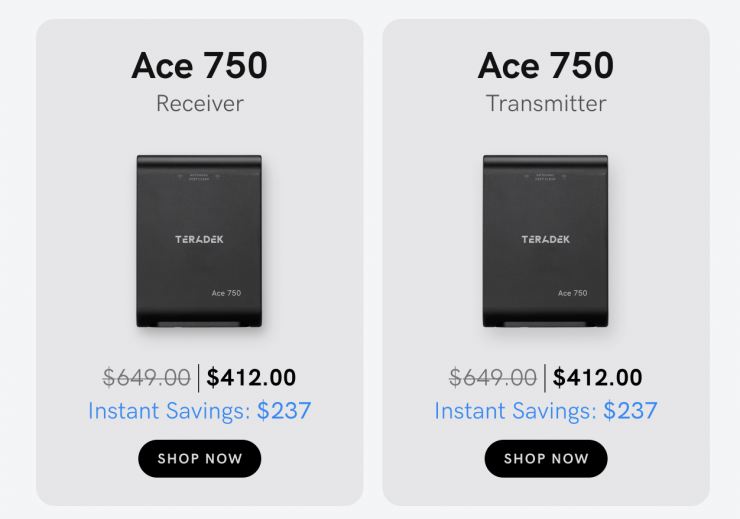Click Shop Now for Ace 750 Transmitter
Screen dimensions: 740x519
(546, 459)
